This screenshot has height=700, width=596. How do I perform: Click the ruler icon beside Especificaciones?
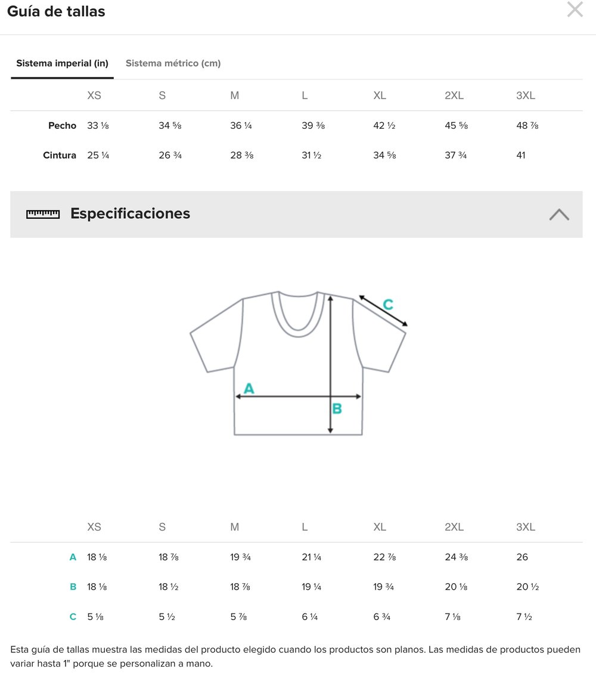click(x=43, y=214)
